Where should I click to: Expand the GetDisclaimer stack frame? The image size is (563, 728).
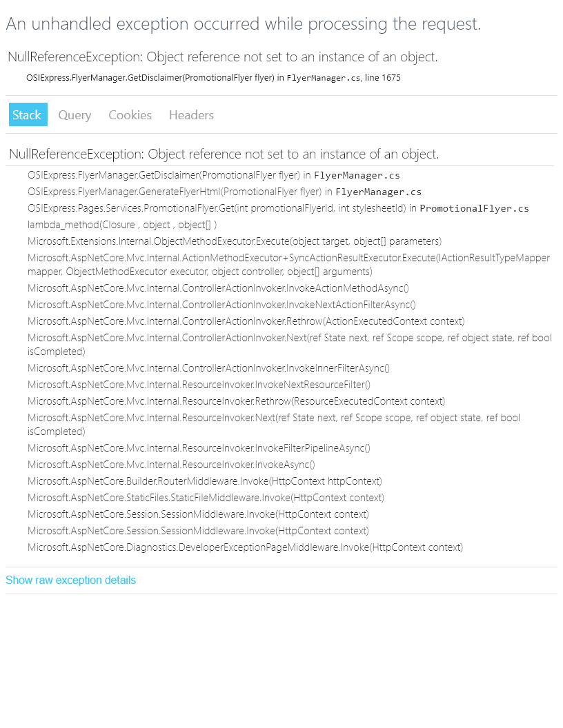[214, 176]
